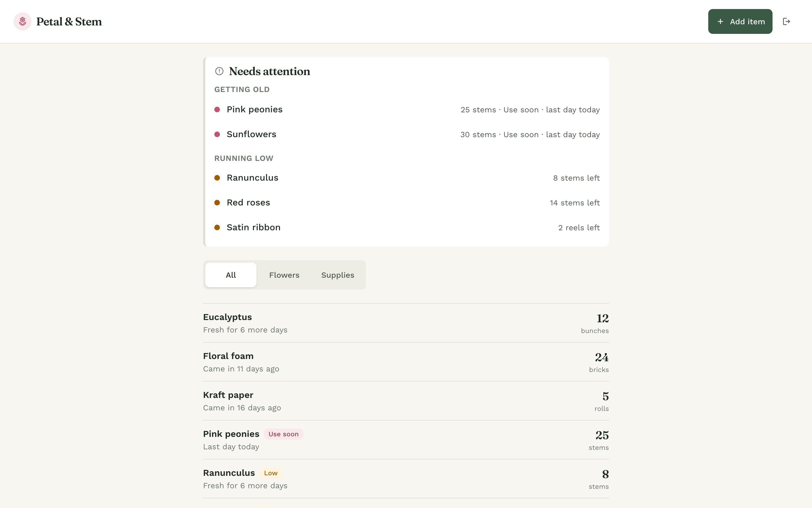Switch to the Supplies tab
Viewport: 812px width, 508px height.
337,275
